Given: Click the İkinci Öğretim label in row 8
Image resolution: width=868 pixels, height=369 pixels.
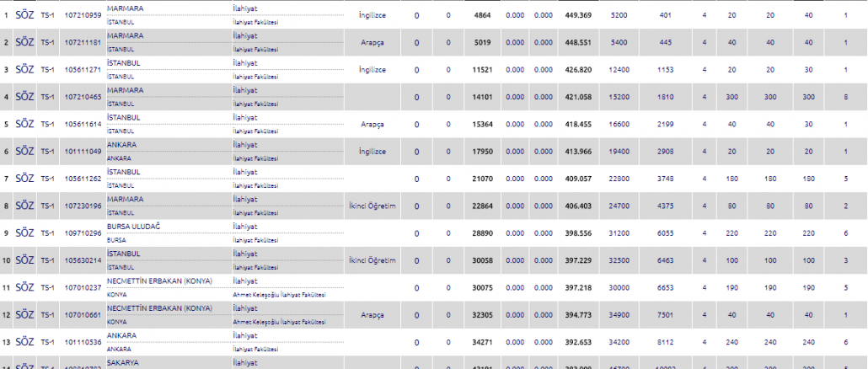Looking at the screenshot, I should pos(372,206).
